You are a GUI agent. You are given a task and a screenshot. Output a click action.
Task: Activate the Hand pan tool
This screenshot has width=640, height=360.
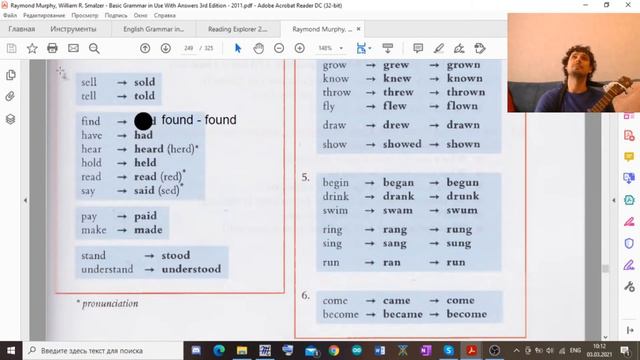(258, 48)
